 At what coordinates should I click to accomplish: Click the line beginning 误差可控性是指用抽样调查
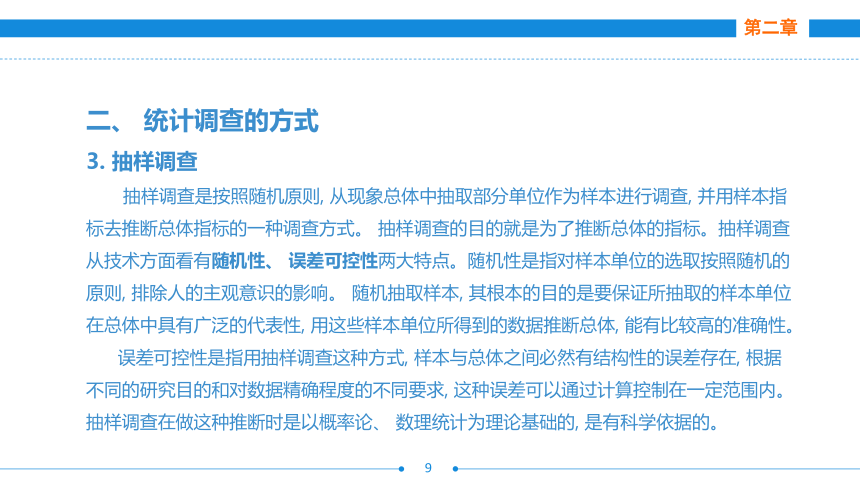pyautogui.click(x=449, y=358)
